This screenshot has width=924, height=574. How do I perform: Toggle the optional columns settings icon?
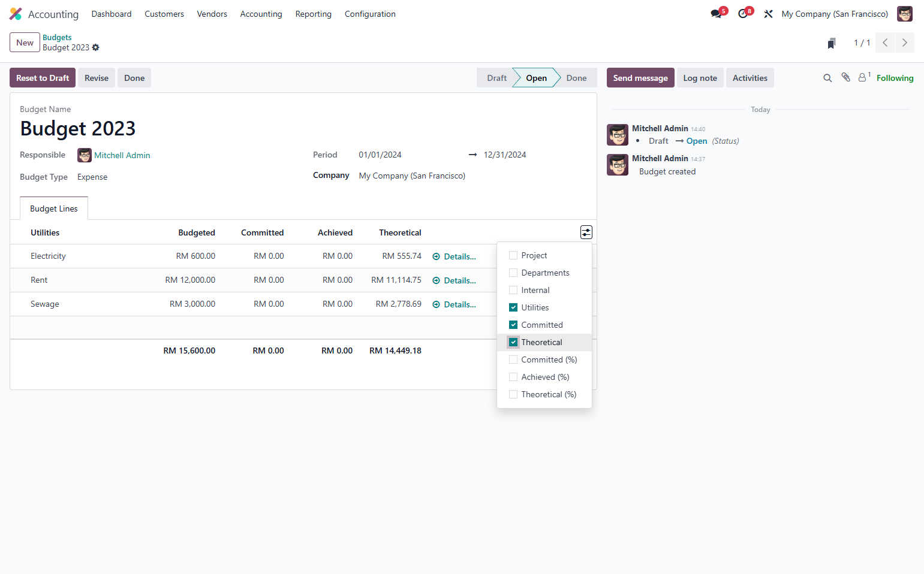pyautogui.click(x=586, y=232)
